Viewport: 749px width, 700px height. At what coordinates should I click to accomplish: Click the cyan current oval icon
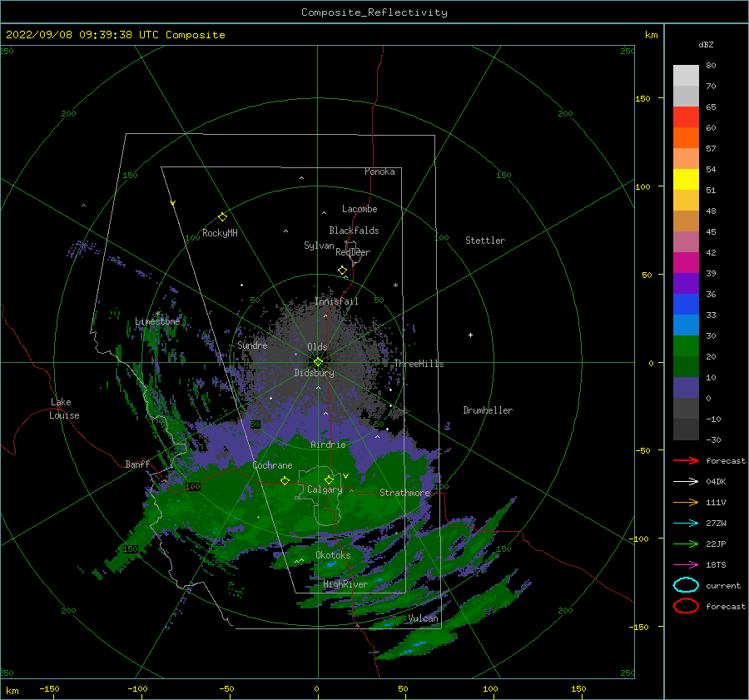click(686, 585)
